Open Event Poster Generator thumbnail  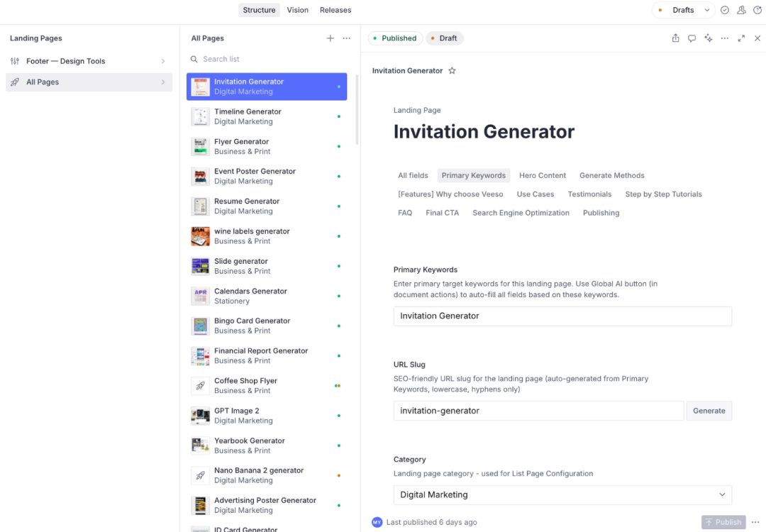(x=200, y=177)
